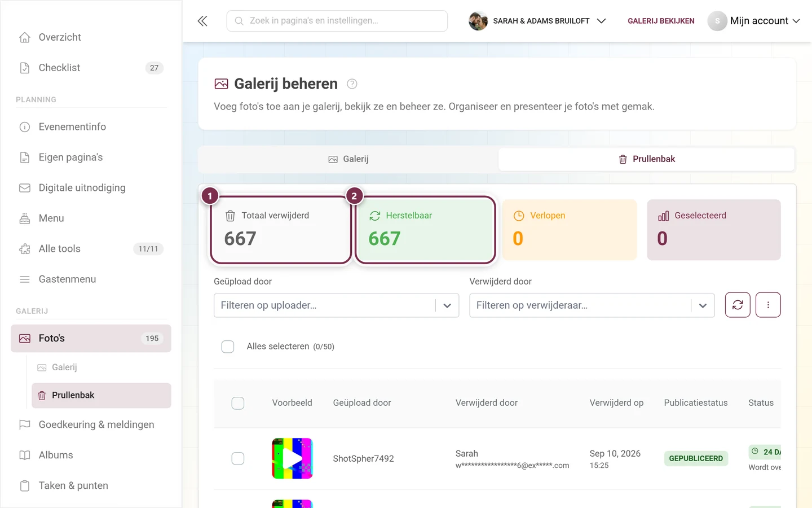
Task: Click the Verwijderd door column header
Action: click(x=487, y=403)
